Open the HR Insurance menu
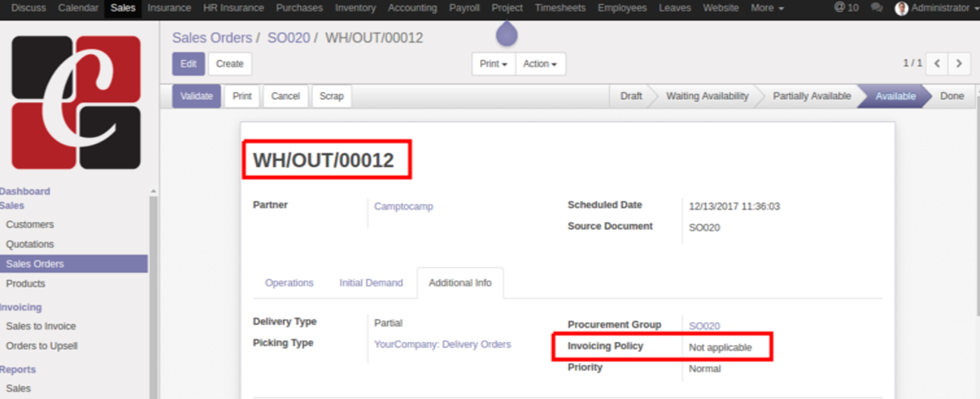Image resolution: width=980 pixels, height=399 pixels. pyautogui.click(x=233, y=8)
